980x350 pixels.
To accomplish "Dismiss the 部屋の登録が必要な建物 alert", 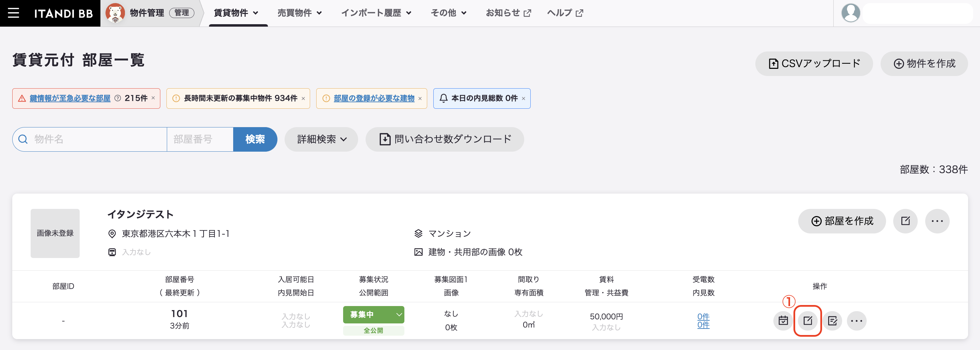I will tap(420, 98).
